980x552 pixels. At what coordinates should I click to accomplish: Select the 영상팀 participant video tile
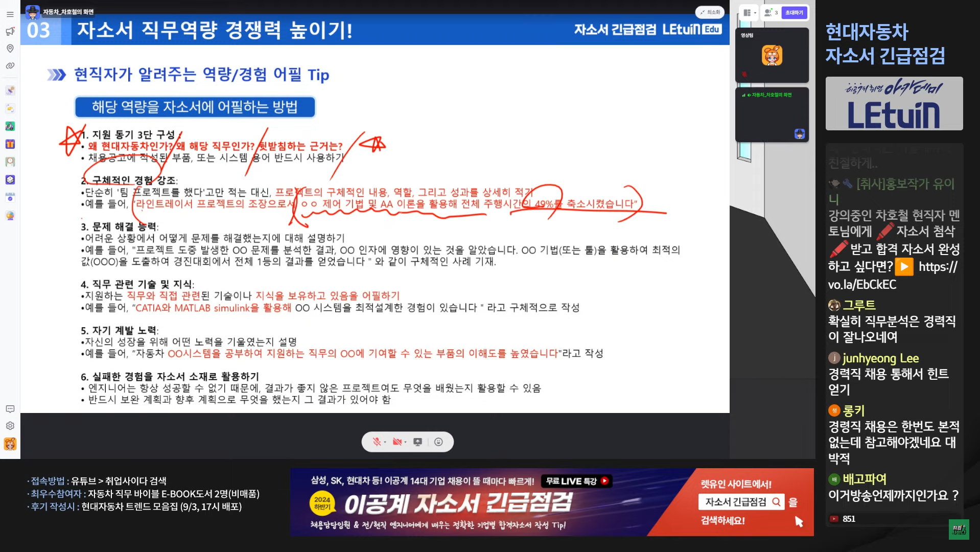coord(772,55)
